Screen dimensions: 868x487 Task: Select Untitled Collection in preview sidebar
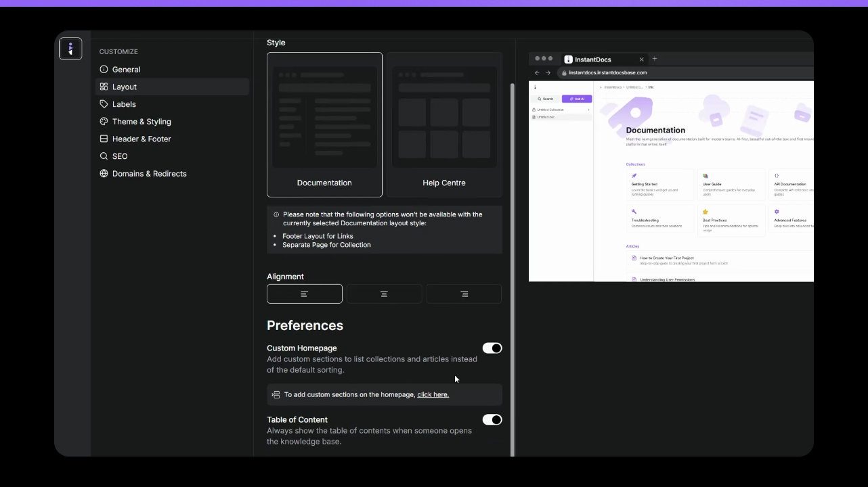561,110
